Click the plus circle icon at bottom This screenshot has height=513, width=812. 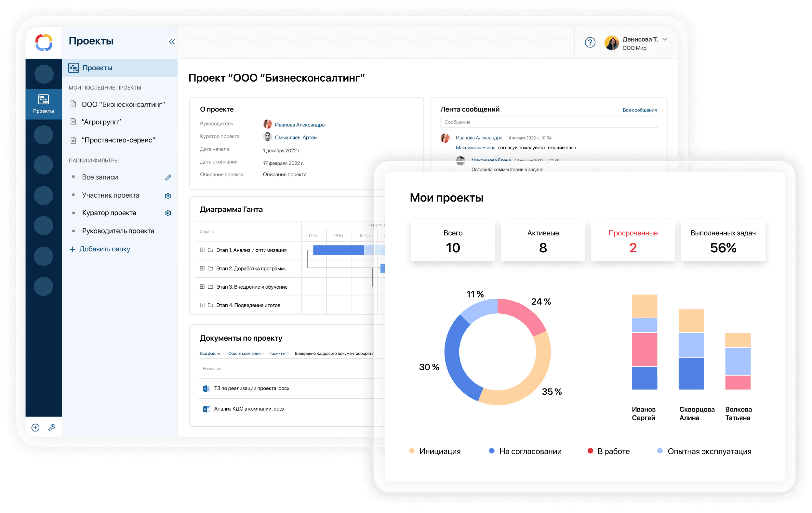(35, 428)
